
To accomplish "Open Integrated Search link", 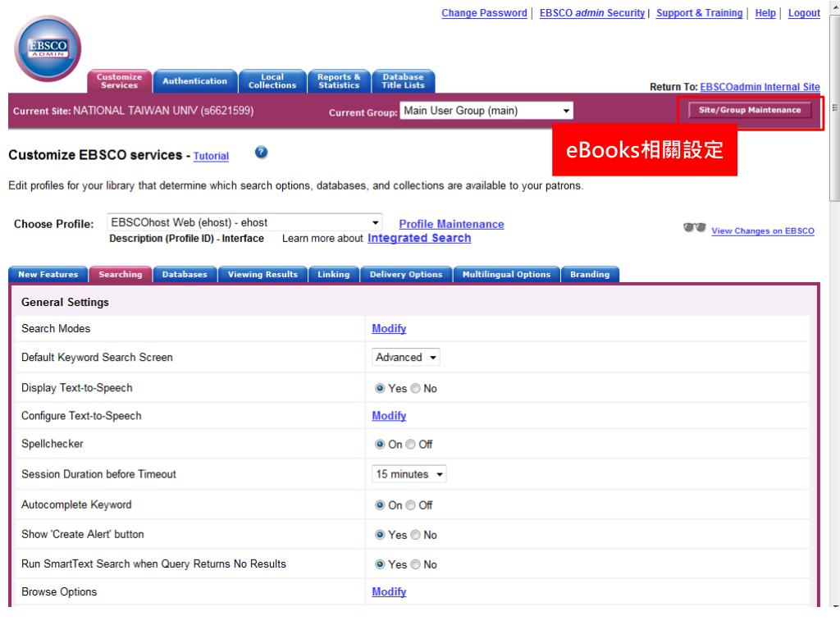I will (x=419, y=238).
